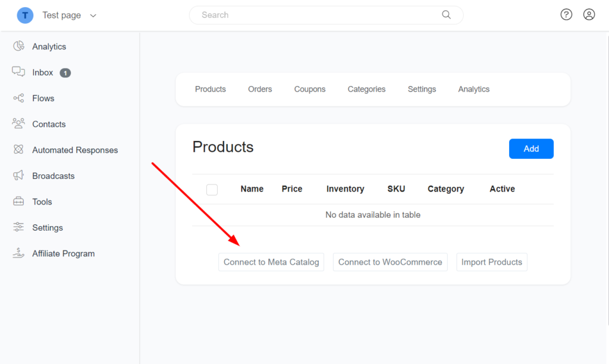Open Inbox via the chat bubbles icon
The width and height of the screenshot is (609, 364).
click(x=18, y=72)
